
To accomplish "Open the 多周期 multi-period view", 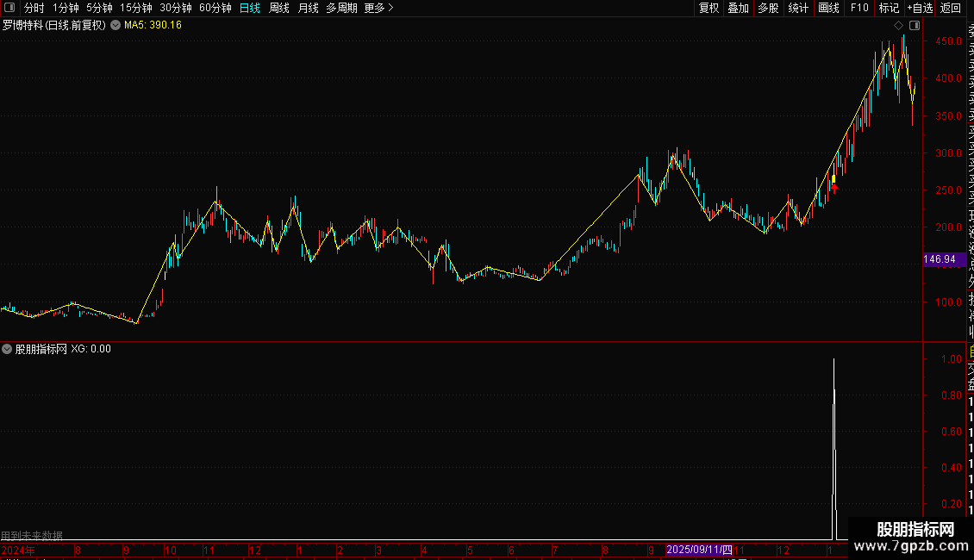I will click(x=341, y=8).
